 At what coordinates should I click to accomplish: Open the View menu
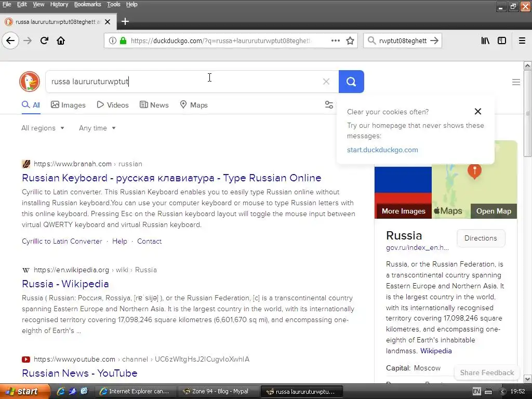click(38, 4)
